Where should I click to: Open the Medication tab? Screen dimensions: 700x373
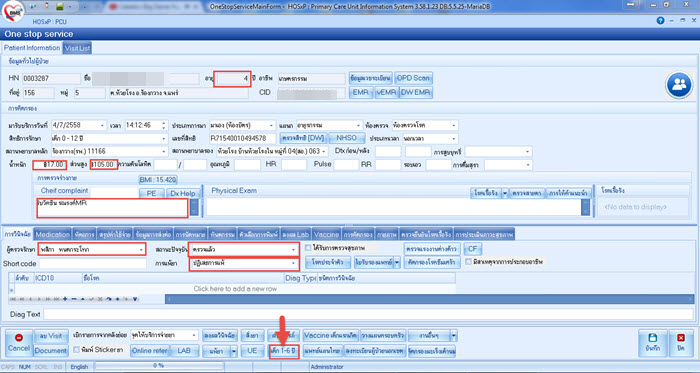coord(52,234)
